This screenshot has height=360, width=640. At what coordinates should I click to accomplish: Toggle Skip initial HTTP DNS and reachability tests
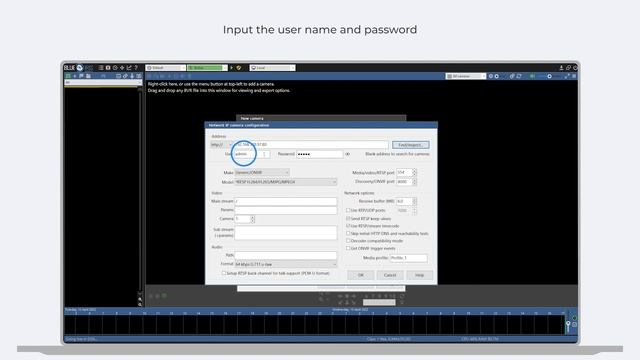(348, 233)
